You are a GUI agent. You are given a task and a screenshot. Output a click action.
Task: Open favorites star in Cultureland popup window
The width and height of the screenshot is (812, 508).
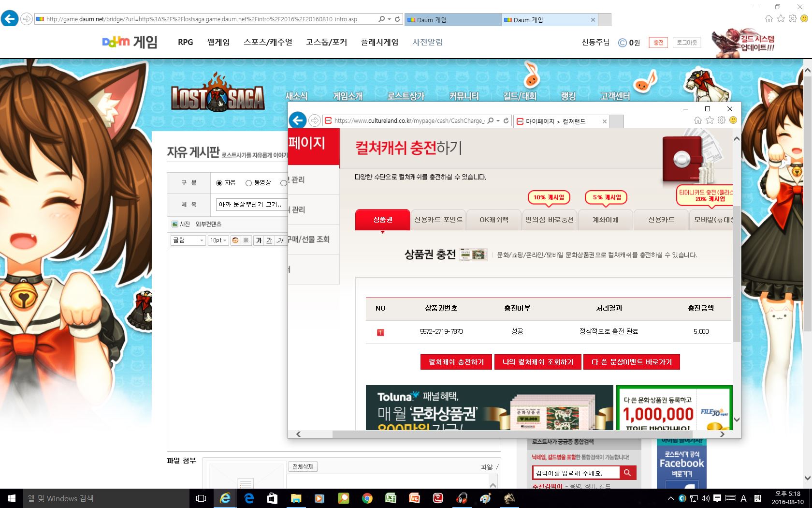coord(710,120)
